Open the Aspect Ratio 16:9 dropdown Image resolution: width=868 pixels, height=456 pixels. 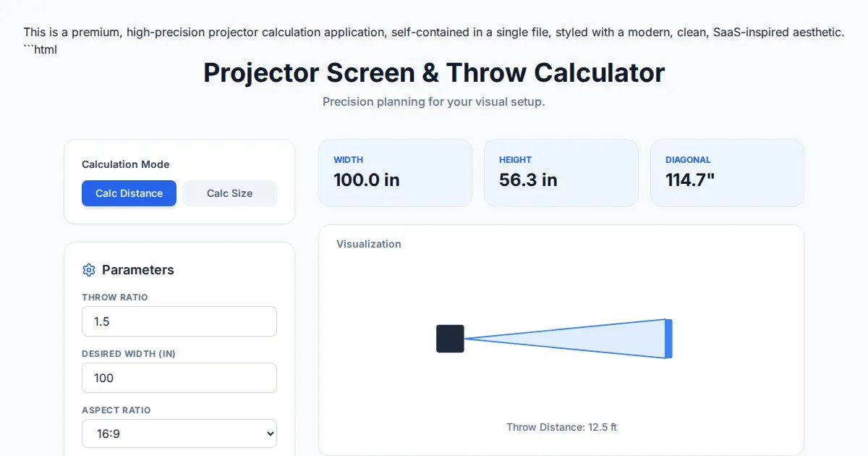179,434
